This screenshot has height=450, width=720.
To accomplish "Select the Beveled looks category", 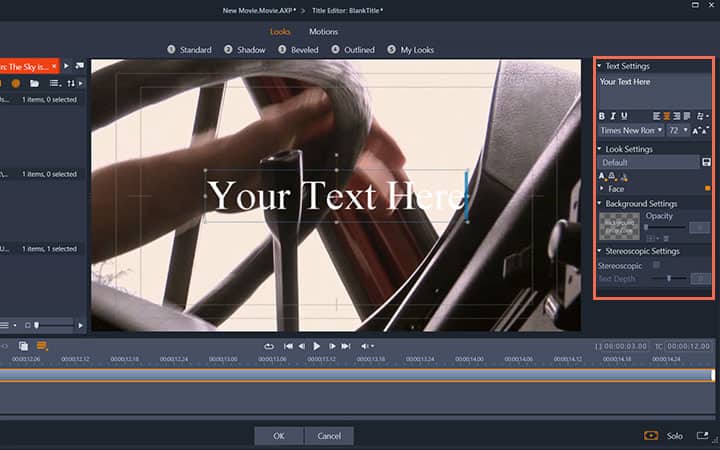I will [298, 50].
